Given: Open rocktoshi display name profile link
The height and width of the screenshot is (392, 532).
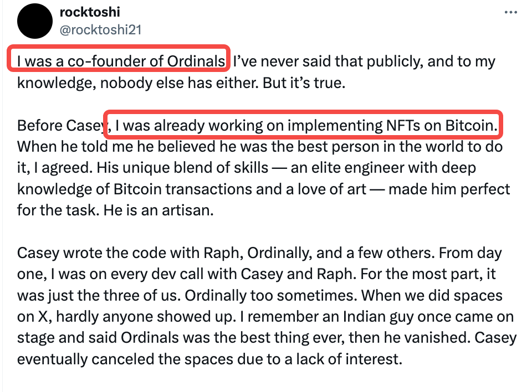Looking at the screenshot, I should (89, 12).
